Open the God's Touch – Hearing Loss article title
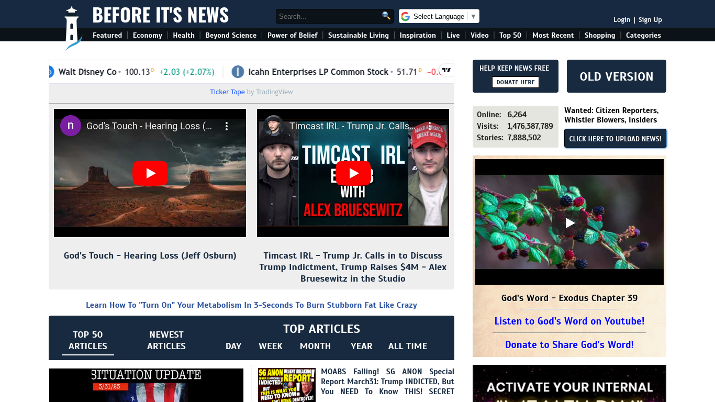This screenshot has width=715, height=402. [x=150, y=256]
